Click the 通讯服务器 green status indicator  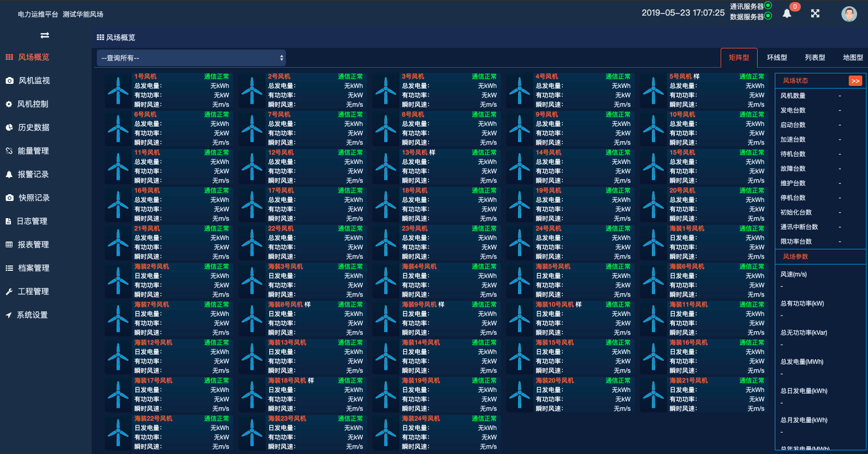(768, 6)
